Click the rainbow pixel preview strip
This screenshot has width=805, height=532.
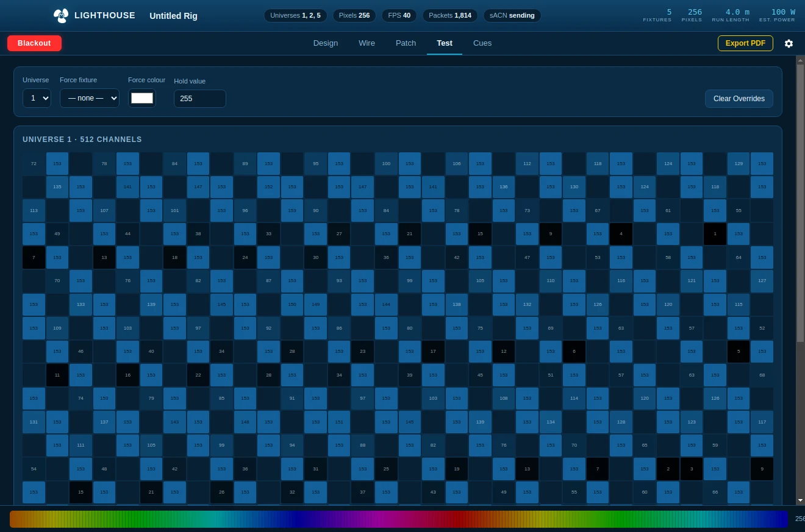399,519
